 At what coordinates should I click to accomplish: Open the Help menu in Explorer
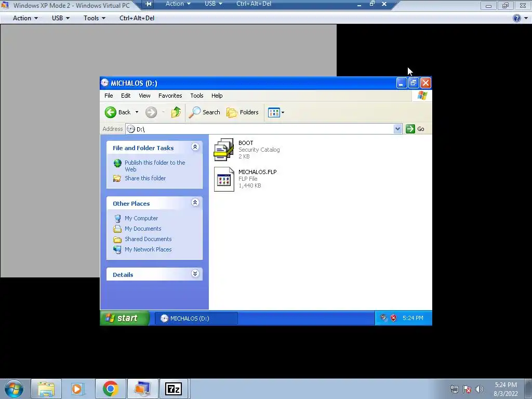(217, 96)
